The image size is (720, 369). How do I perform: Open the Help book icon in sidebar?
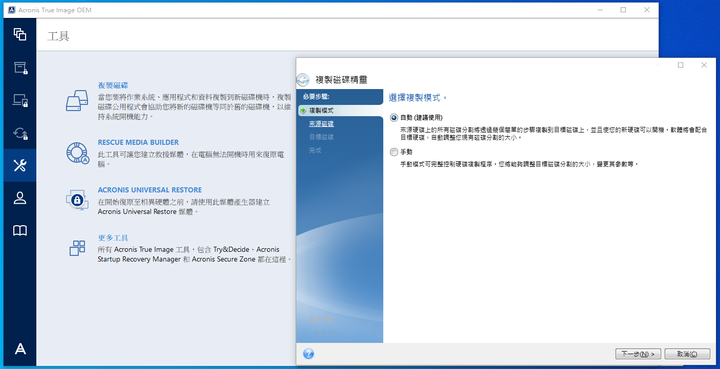[20, 230]
